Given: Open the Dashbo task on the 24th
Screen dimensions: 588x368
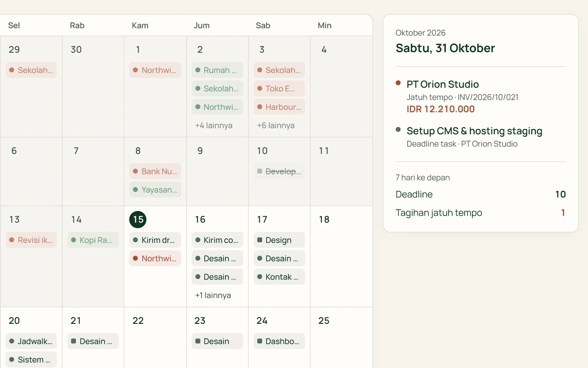Looking at the screenshot, I should pyautogui.click(x=279, y=341).
